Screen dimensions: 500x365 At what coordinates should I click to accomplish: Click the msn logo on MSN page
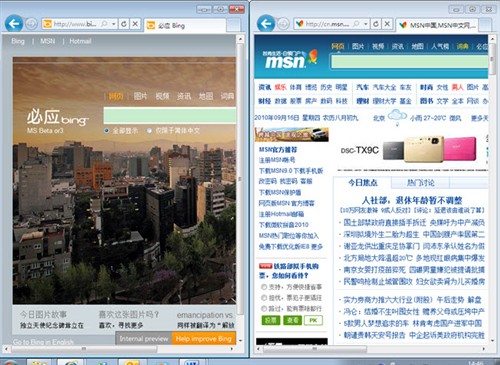289,59
